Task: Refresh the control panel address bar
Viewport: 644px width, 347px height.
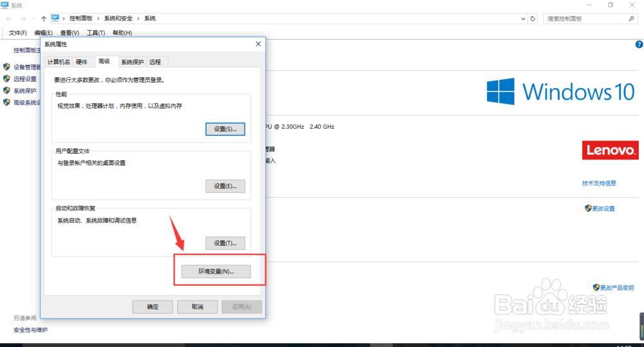Action: click(533, 19)
